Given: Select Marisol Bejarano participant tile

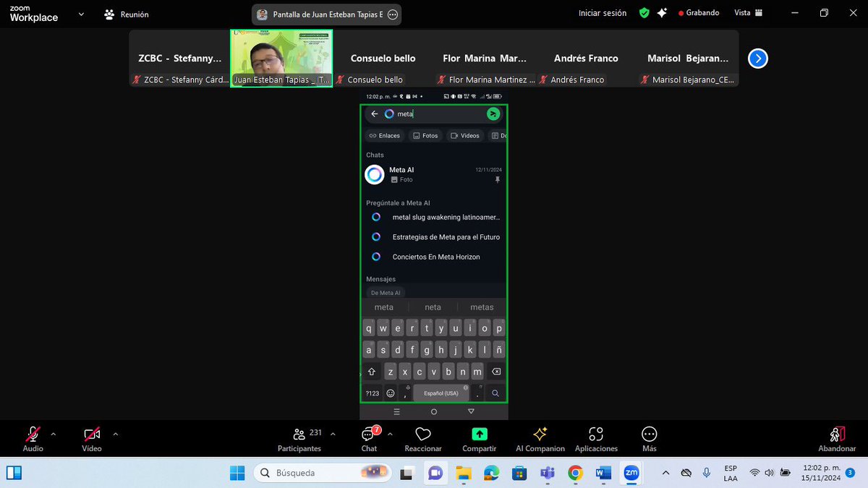Looking at the screenshot, I should pos(688,59).
